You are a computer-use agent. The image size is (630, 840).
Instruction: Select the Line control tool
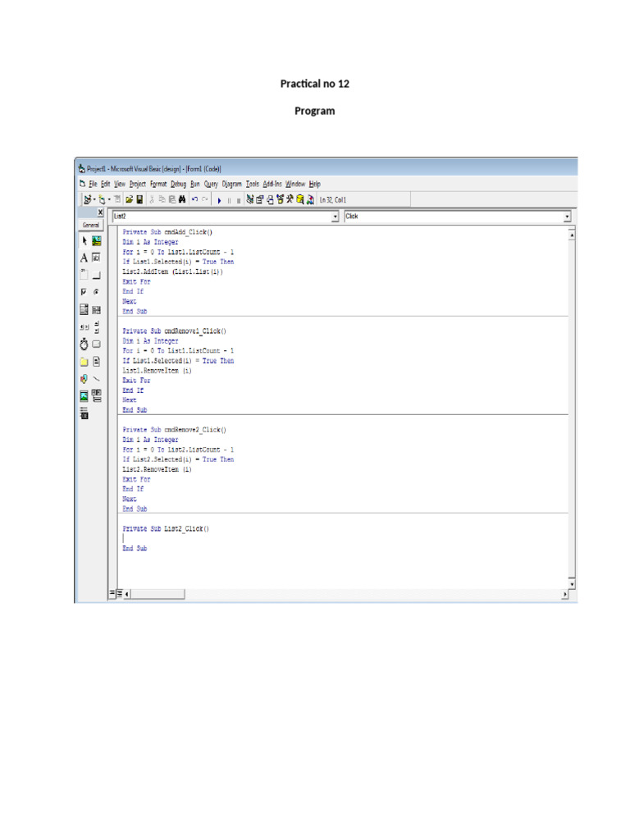coord(97,379)
